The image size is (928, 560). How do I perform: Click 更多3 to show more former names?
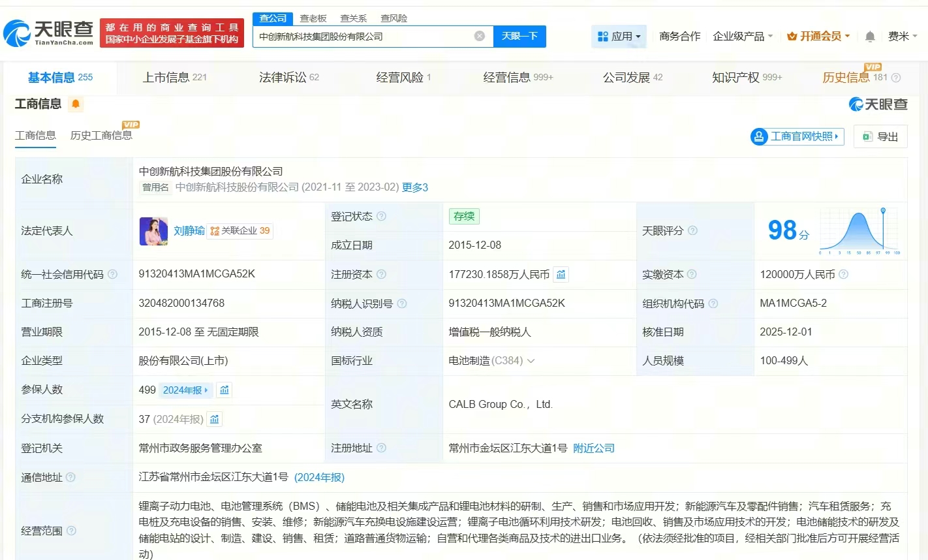[x=415, y=187]
